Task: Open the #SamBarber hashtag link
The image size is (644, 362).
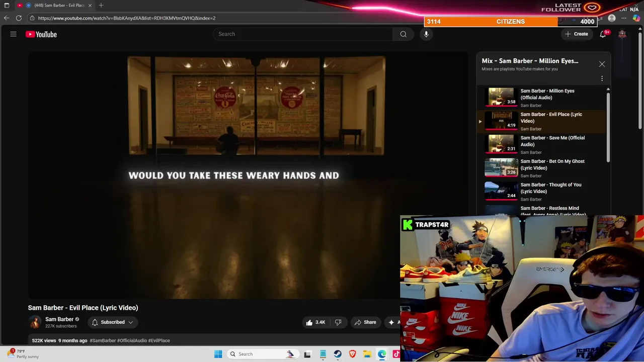Action: click(103, 340)
